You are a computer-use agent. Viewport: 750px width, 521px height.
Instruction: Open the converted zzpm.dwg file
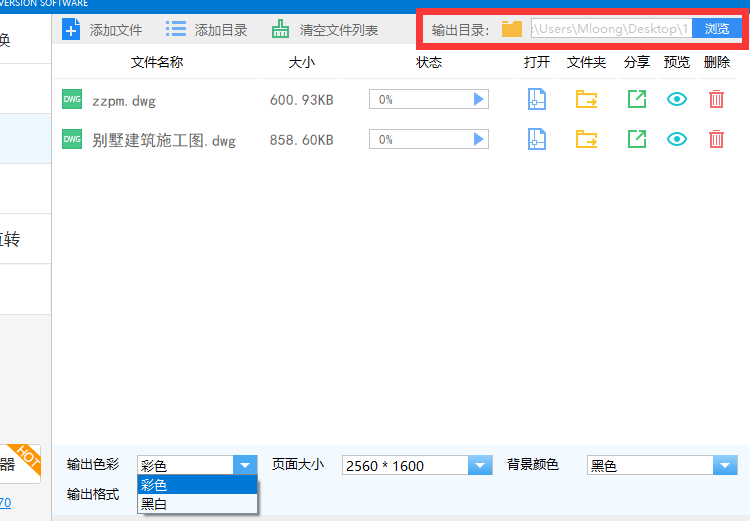(x=537, y=99)
